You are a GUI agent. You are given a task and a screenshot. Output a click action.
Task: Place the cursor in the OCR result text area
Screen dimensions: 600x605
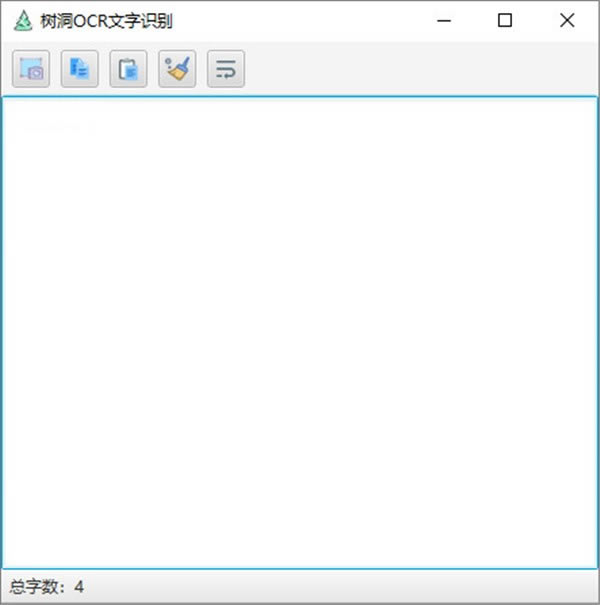(300, 333)
